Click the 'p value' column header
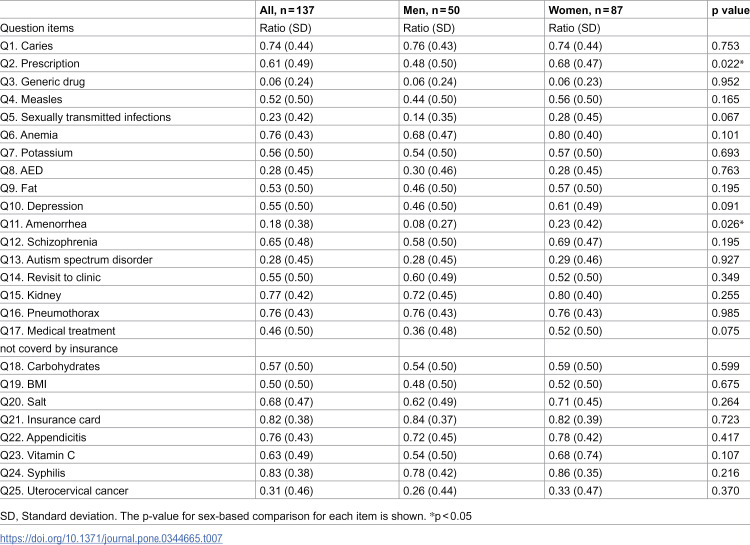The image size is (750, 545). (730, 11)
